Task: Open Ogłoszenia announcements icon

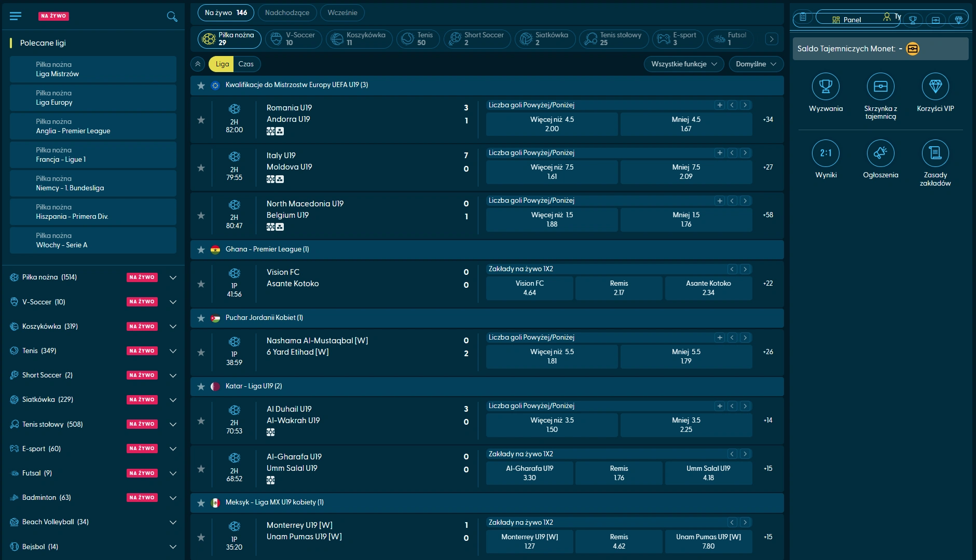Action: 881,153
